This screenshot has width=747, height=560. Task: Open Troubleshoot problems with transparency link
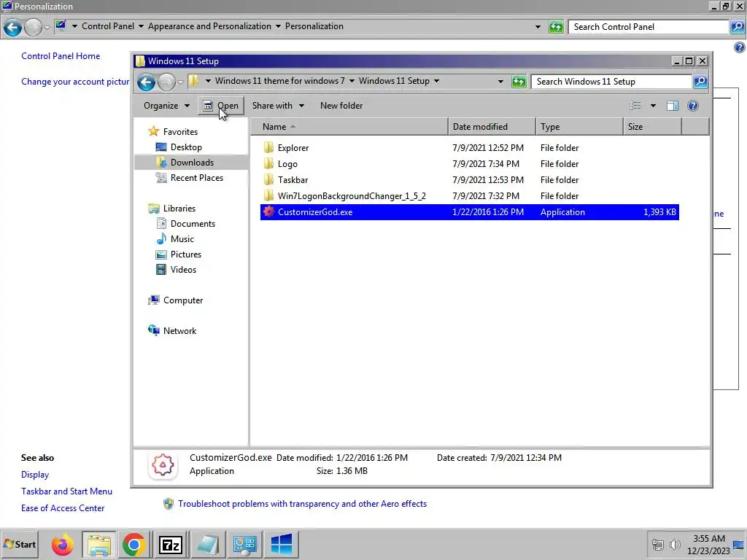pyautogui.click(x=302, y=504)
